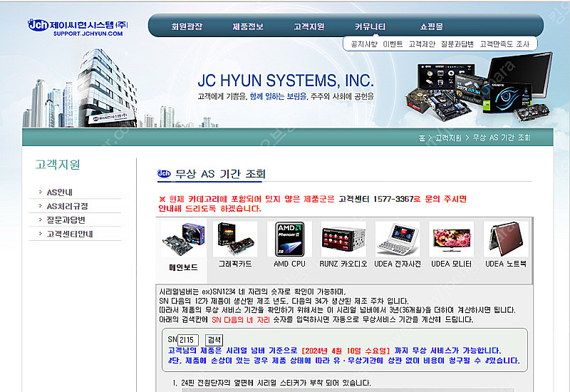Open AS안내 in the sidebar
Screen dimensions: 570x392
60,192
